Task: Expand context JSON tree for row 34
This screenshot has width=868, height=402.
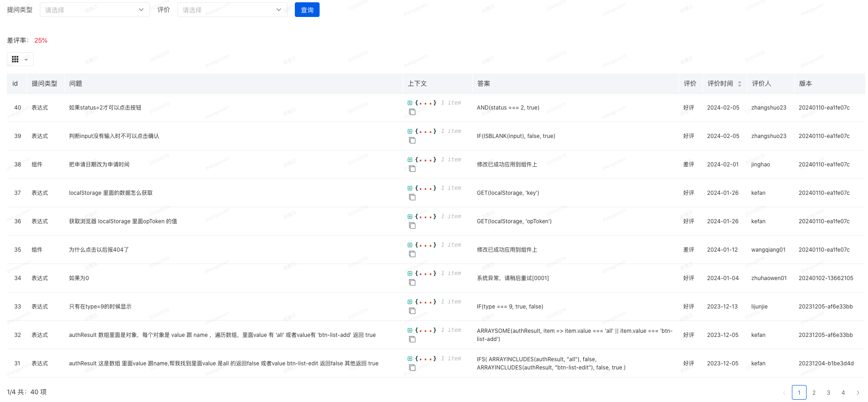Action: point(410,273)
